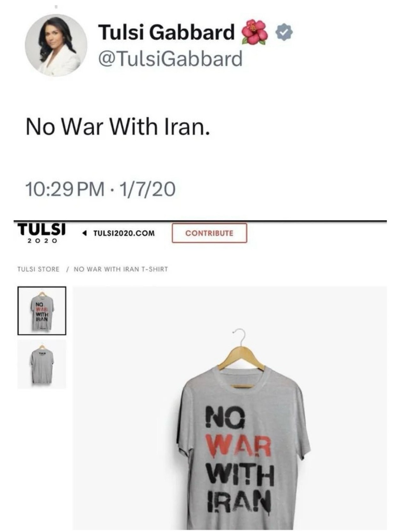
Task: Go back to TULSI2020.COM
Action: pos(124,233)
